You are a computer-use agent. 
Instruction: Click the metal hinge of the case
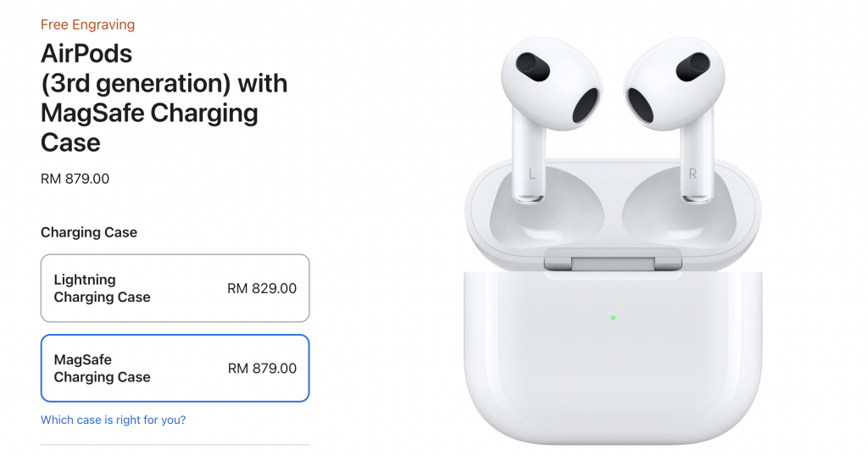click(613, 259)
